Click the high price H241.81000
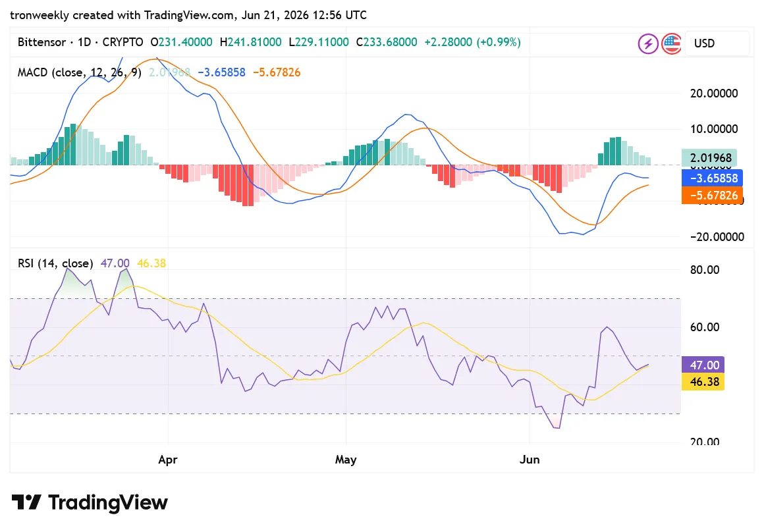The image size is (764, 532). click(250, 42)
